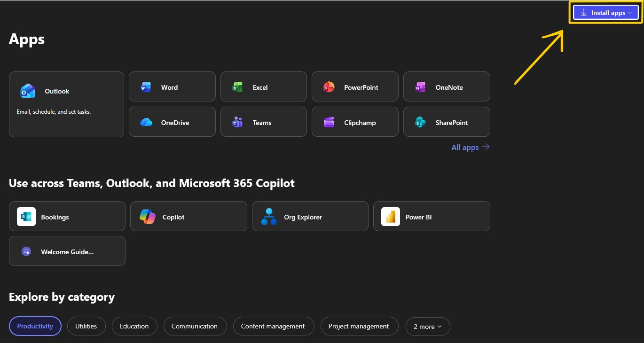
Task: Open the Copilot app
Action: pos(188,216)
